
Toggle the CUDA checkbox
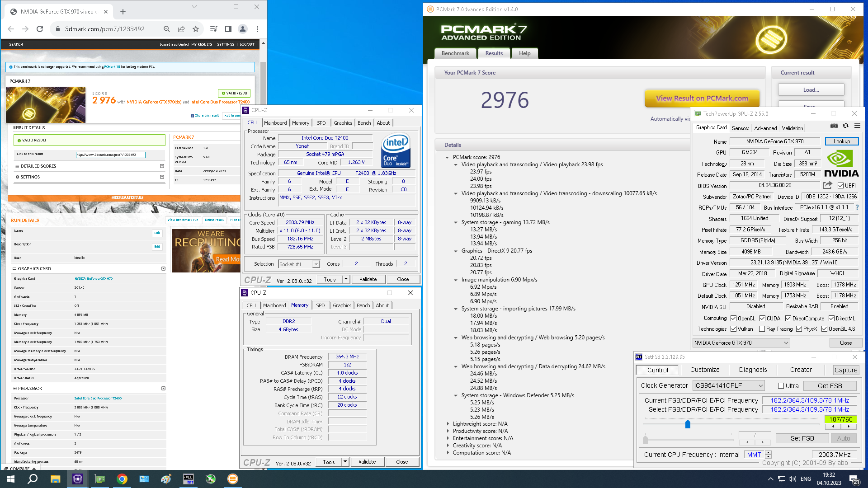[x=762, y=319]
